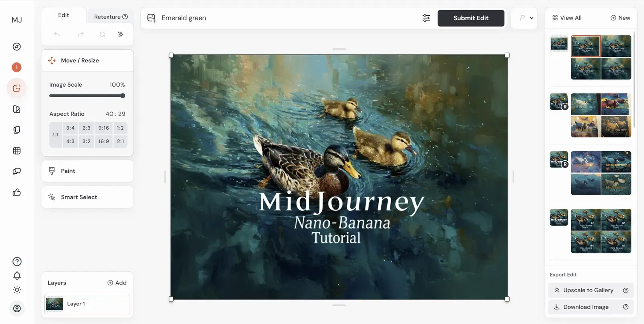Toggle light mode sun icon
The width and height of the screenshot is (644, 324).
pyautogui.click(x=17, y=290)
